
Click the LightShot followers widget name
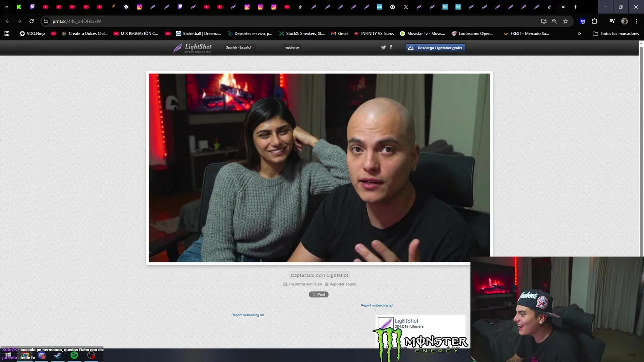pos(407,321)
